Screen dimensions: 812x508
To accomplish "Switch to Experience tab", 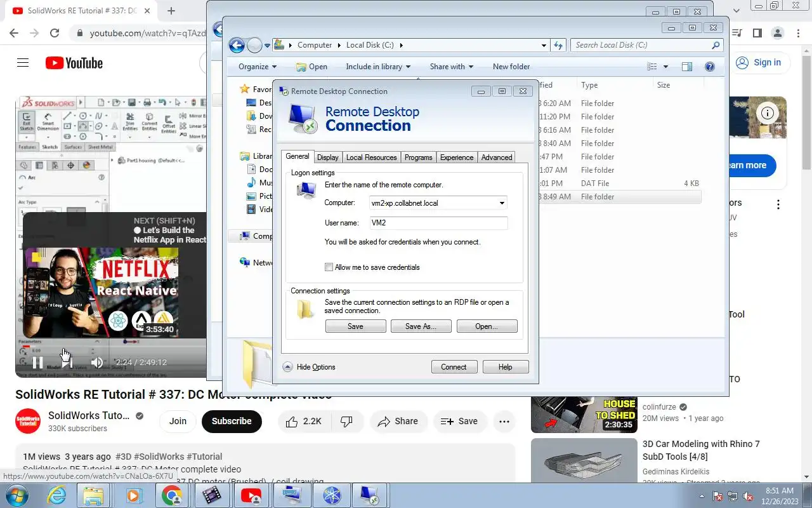I will click(457, 157).
